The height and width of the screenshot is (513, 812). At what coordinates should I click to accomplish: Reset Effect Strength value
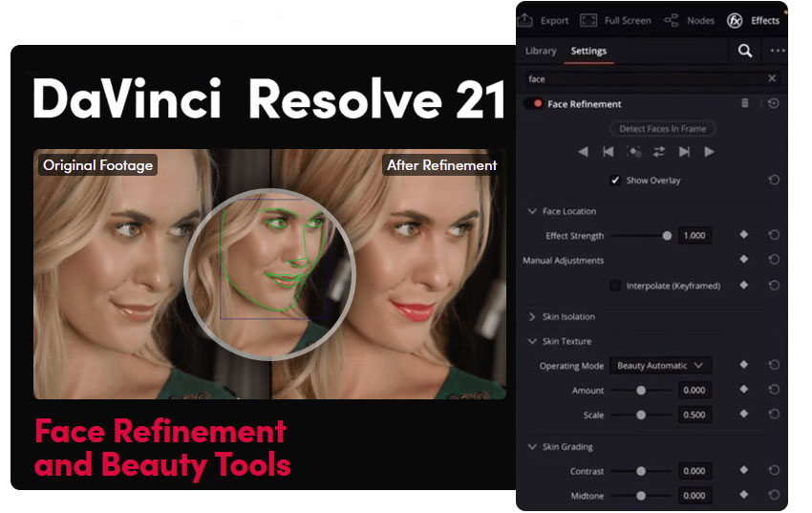[x=774, y=235]
